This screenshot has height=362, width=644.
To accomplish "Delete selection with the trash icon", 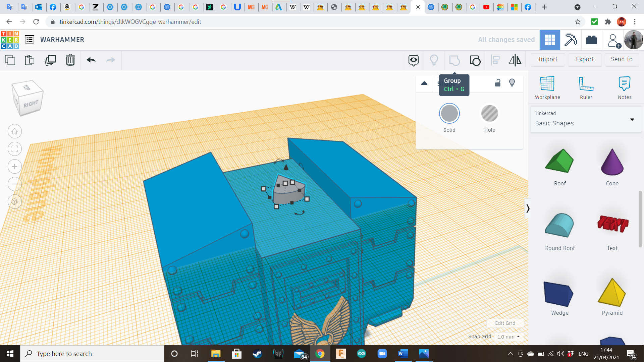I will (x=70, y=60).
